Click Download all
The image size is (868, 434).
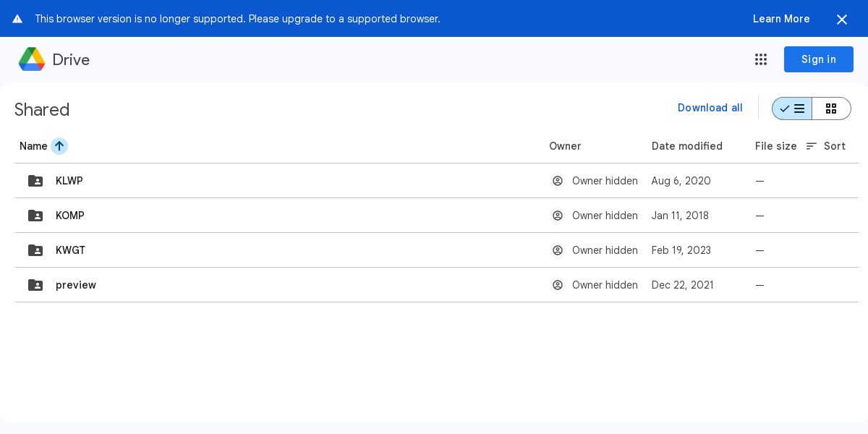pos(710,108)
